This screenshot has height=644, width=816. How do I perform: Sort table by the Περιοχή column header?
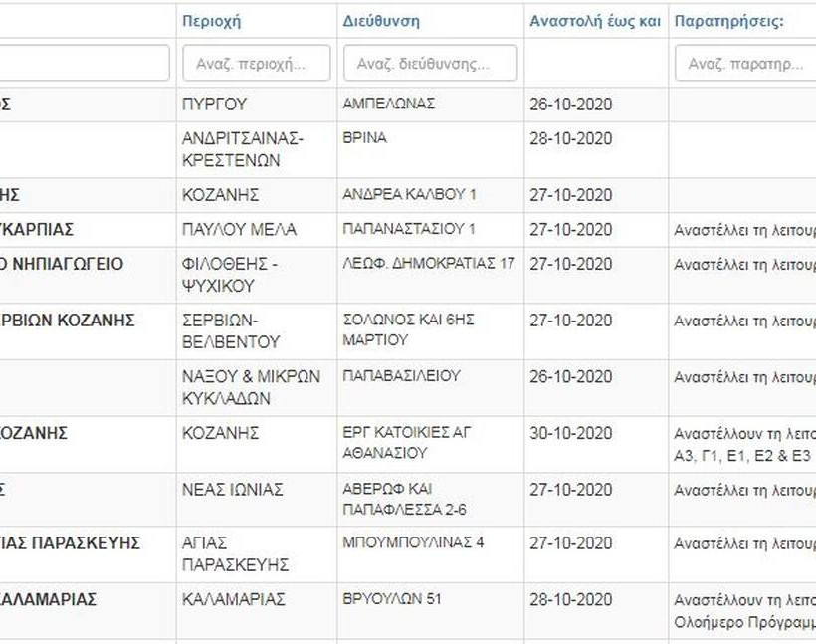coord(212,21)
